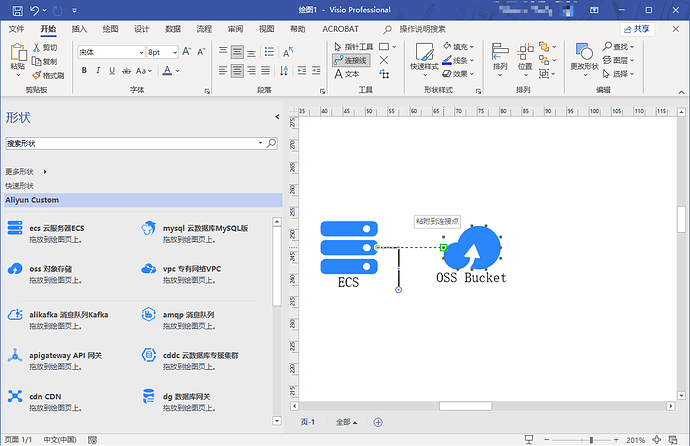Open the Line style dropdown
Image resolution: width=690 pixels, height=446 pixels.
pyautogui.click(x=459, y=60)
